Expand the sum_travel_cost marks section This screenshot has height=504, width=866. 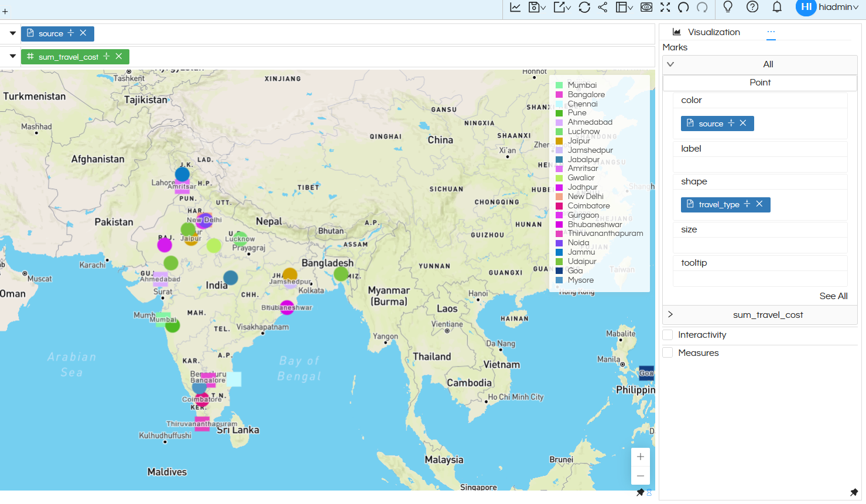(x=670, y=314)
